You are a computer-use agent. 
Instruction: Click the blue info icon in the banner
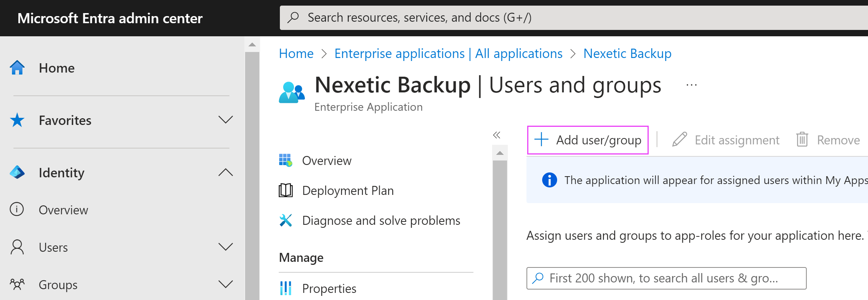pyautogui.click(x=550, y=180)
